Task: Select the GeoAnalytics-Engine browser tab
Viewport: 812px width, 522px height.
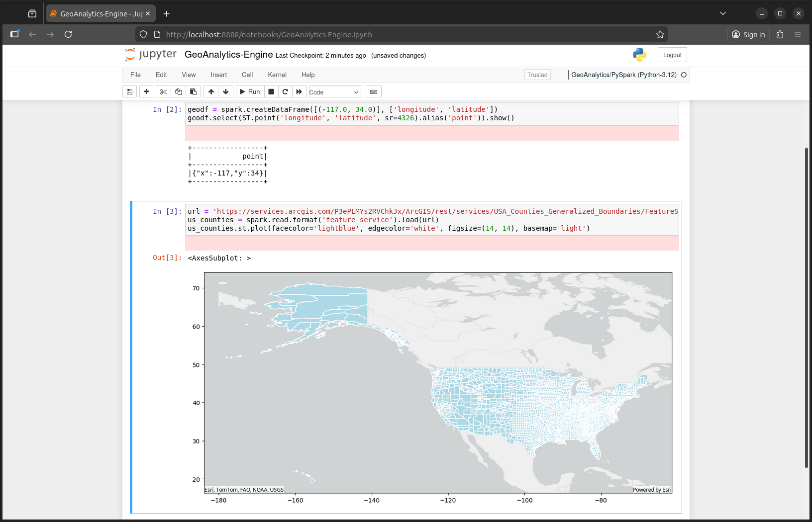Action: tap(101, 13)
